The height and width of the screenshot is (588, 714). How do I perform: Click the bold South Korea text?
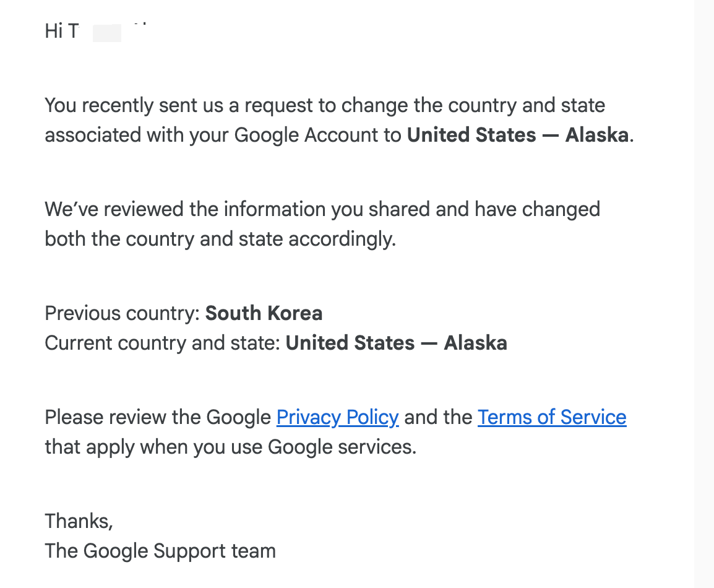coord(264,313)
